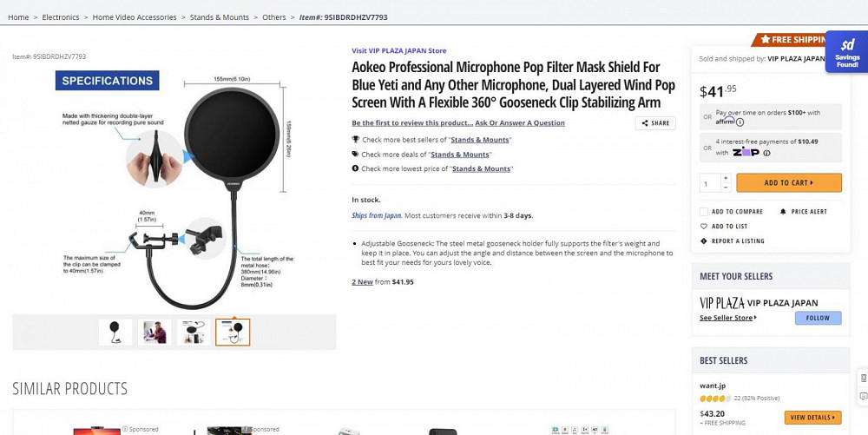This screenshot has height=435, width=868.
Task: Add the pop filter to cart
Action: pos(789,182)
